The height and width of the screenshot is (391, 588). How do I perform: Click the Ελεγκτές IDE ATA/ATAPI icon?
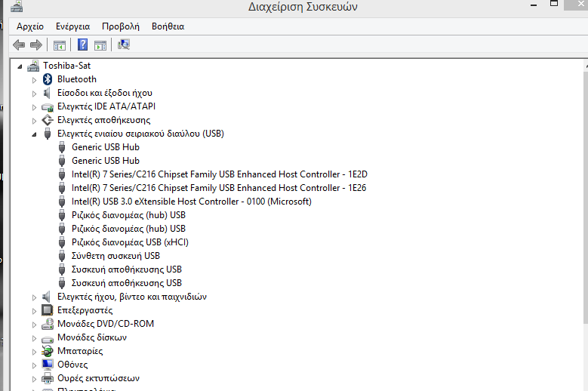tap(48, 107)
